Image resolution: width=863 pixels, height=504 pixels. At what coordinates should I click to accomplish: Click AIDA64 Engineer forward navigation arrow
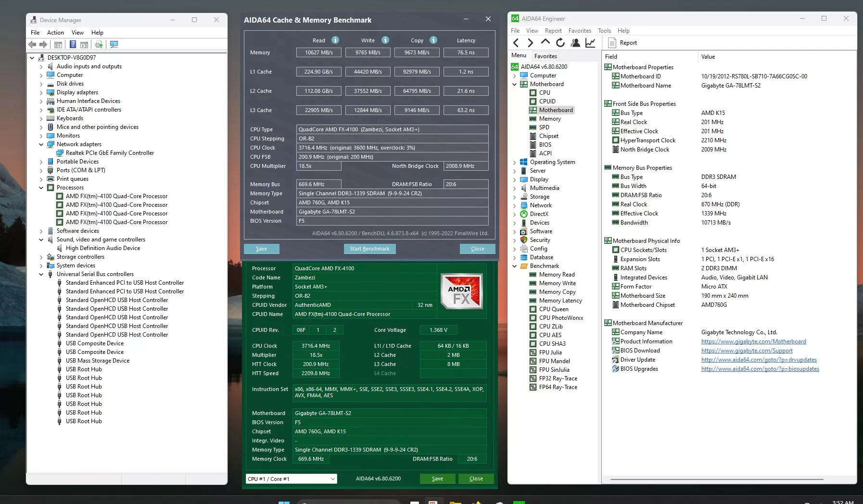530,43
